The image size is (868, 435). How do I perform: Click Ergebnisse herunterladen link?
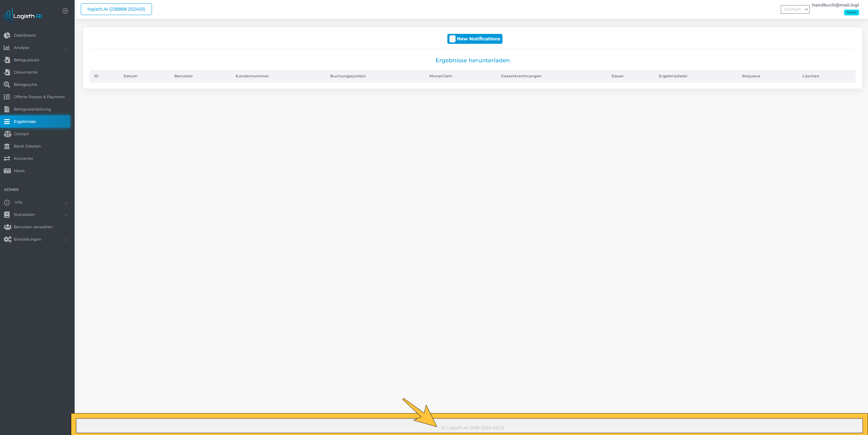tap(473, 60)
